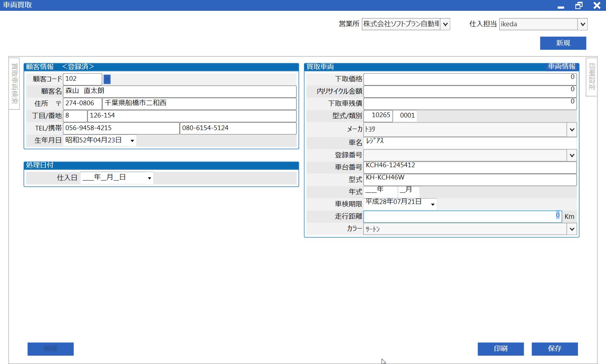606x364 pixels.
Task: Click the 削除 delete button
Action: click(x=50, y=349)
